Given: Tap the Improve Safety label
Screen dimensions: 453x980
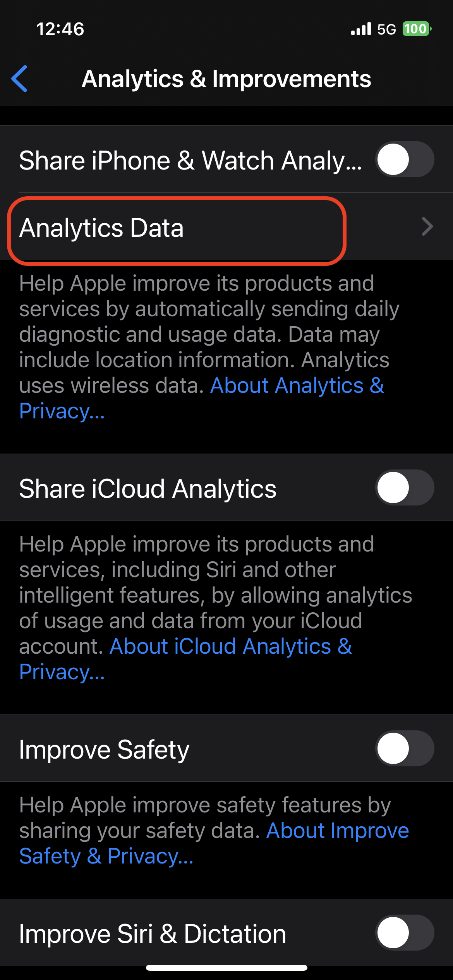Looking at the screenshot, I should click(x=104, y=750).
